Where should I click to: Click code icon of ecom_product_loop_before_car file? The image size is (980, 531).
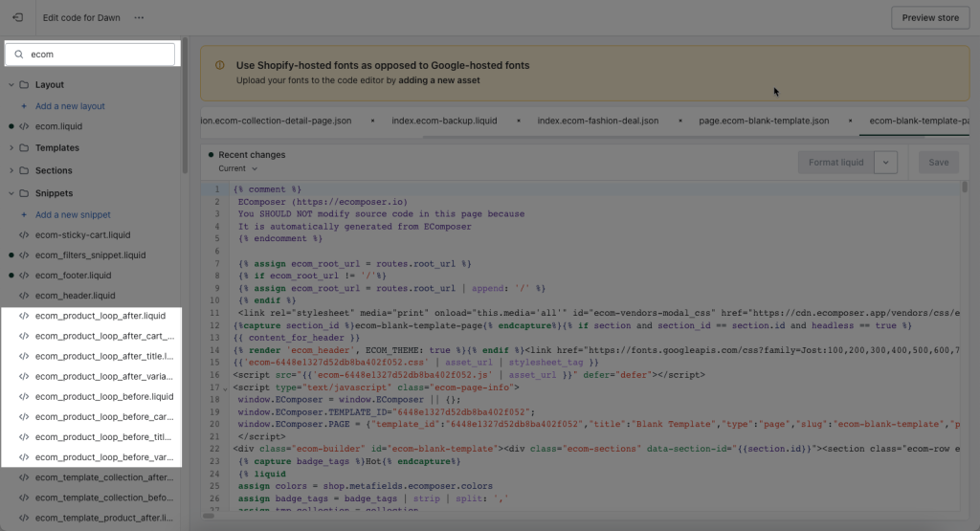coord(24,417)
